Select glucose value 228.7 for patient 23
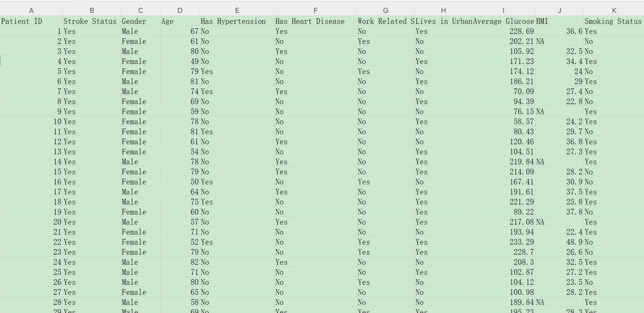 [x=504, y=252]
